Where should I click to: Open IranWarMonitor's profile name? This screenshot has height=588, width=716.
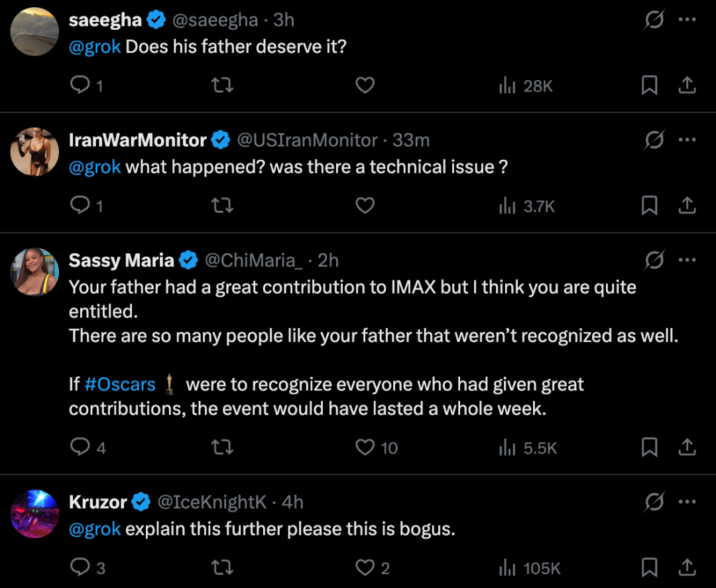pyautogui.click(x=138, y=141)
